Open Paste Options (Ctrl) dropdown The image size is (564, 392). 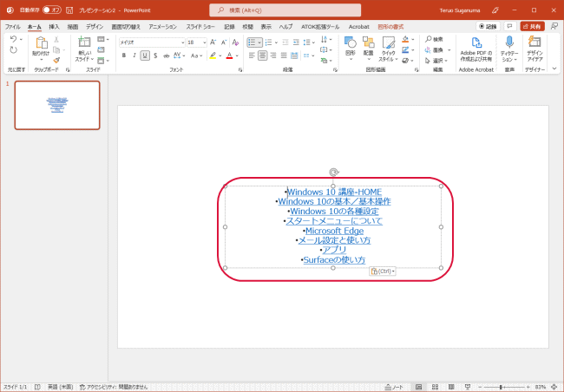click(x=383, y=271)
